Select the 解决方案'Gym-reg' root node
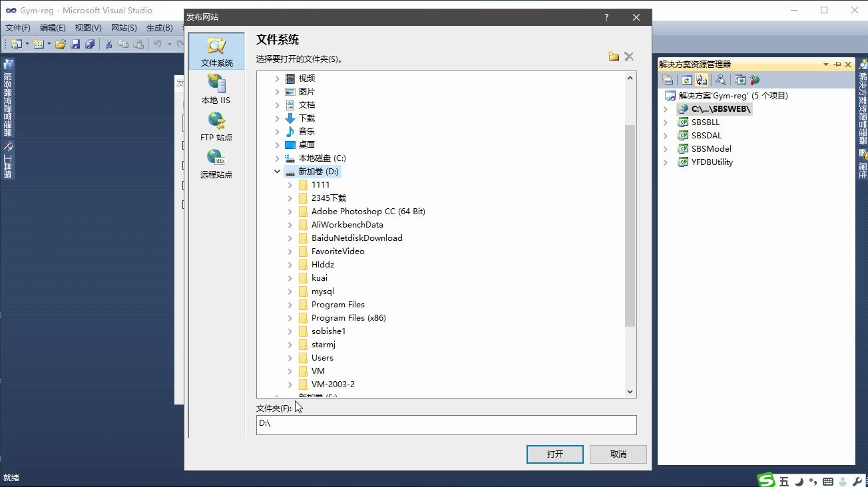 click(x=733, y=96)
